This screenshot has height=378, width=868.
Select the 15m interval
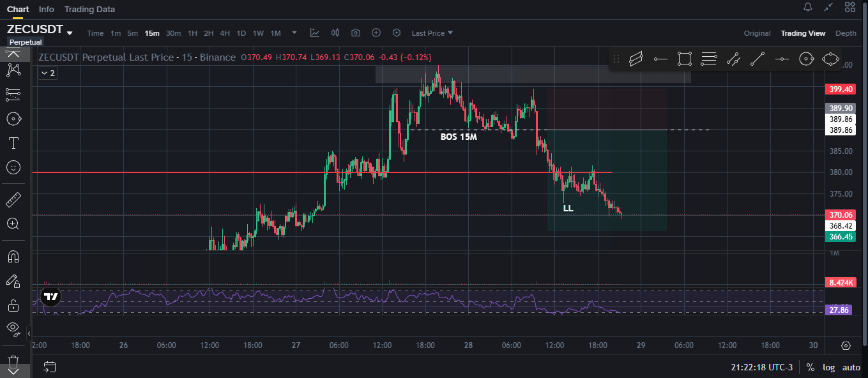tap(152, 33)
